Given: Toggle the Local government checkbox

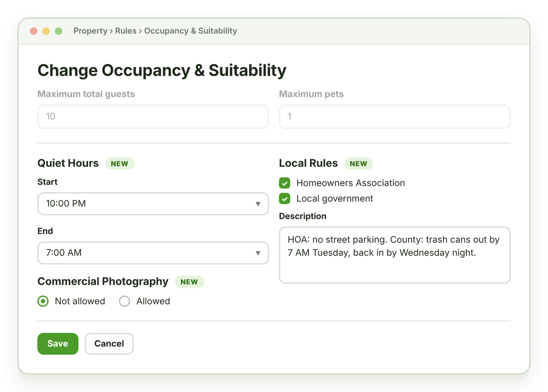Looking at the screenshot, I should click(285, 199).
